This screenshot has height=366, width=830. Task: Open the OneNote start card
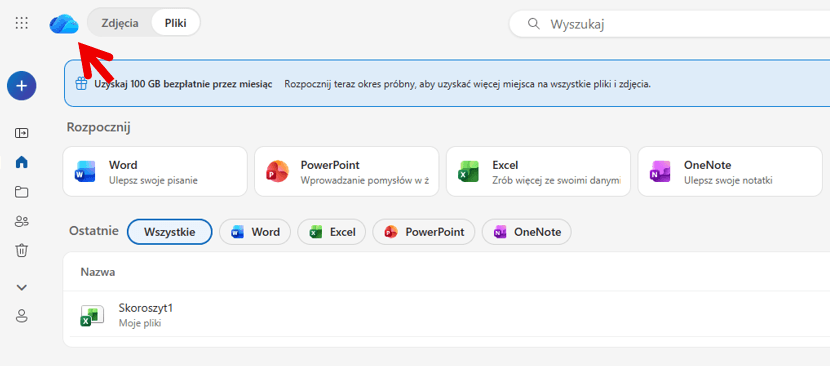pos(730,172)
